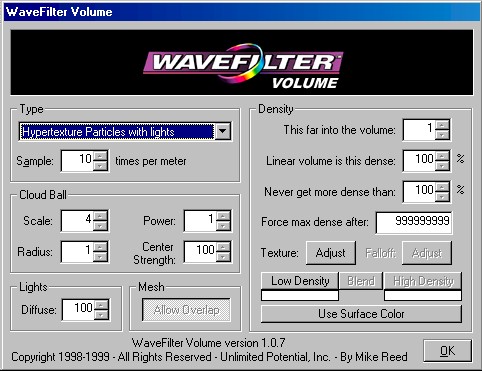
Task: Click inside the Sample value field
Action: pyautogui.click(x=77, y=161)
